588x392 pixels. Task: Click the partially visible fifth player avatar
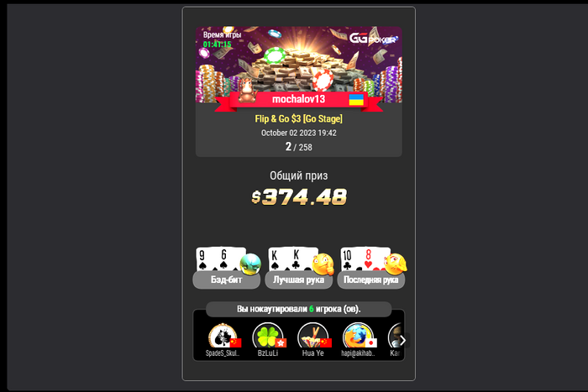click(395, 336)
